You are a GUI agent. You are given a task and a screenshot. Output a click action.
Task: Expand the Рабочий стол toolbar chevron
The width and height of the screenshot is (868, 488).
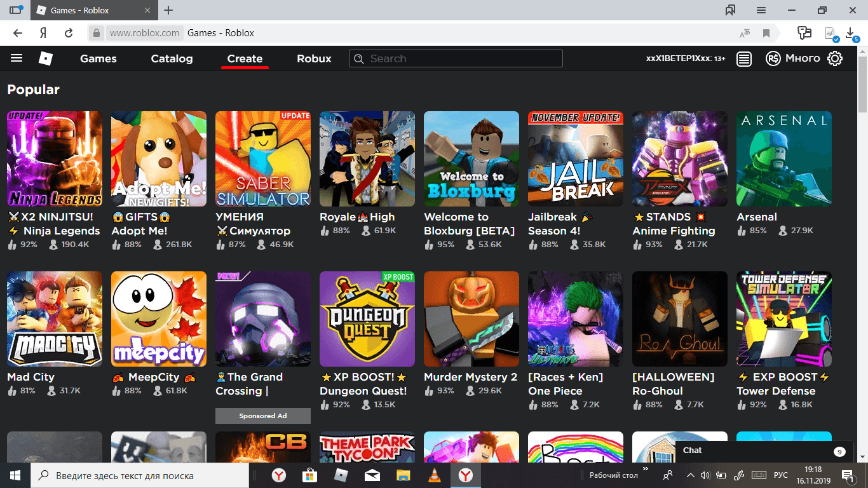click(646, 470)
